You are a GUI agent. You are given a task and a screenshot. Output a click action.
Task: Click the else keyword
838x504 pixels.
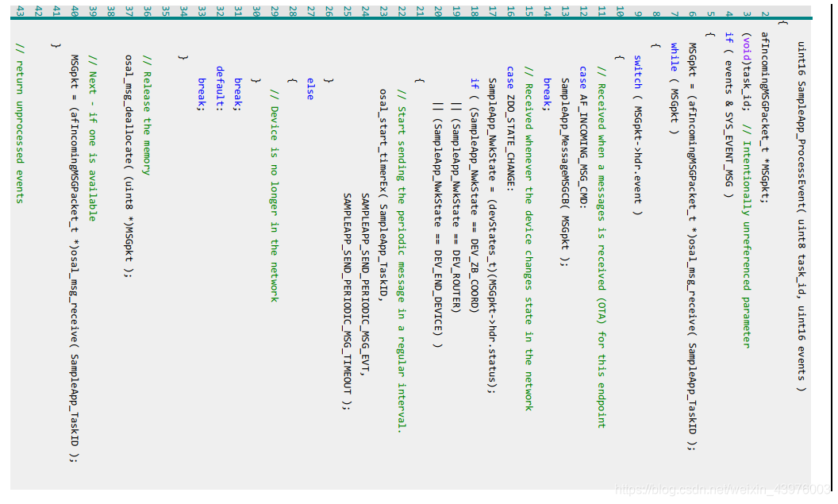tap(310, 89)
